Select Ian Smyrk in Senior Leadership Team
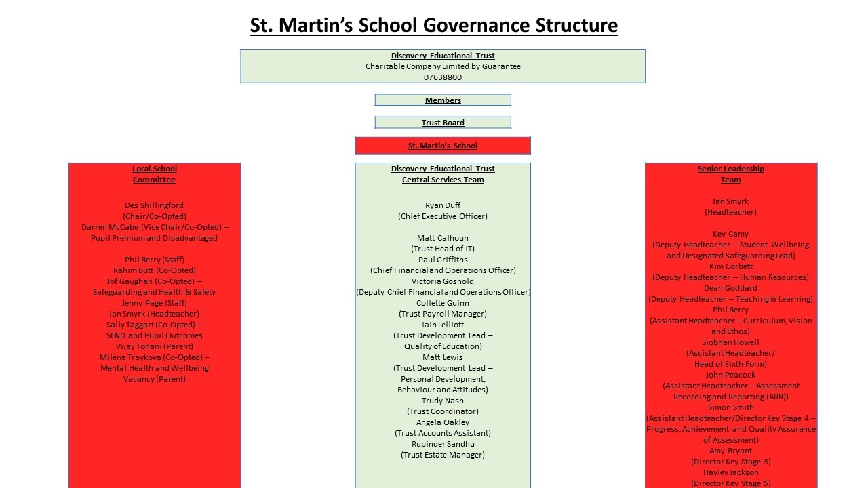The height and width of the screenshot is (488, 868). [731, 201]
